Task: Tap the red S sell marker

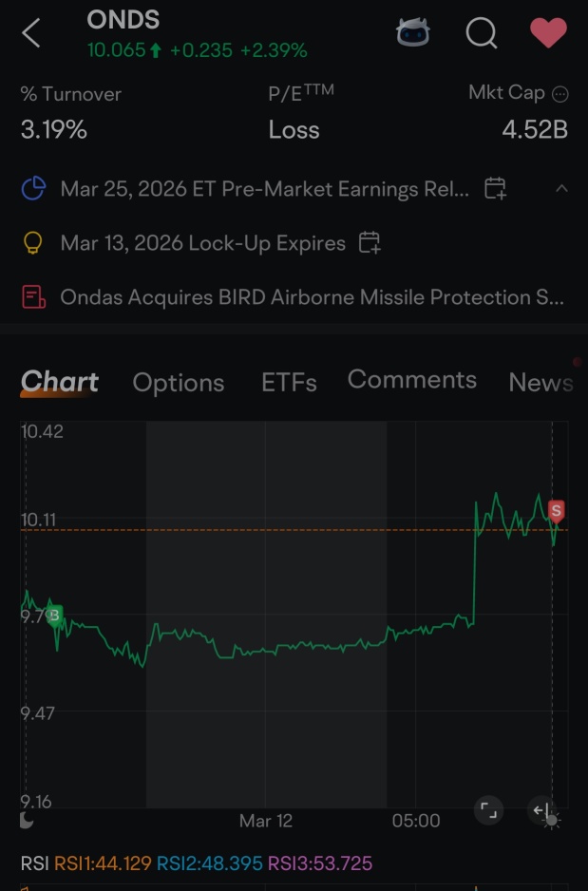Action: (x=557, y=511)
